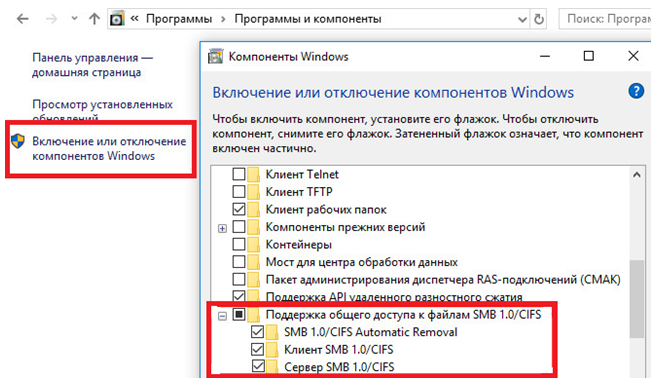Screen dimensions: 657x385
Task: Enable the Клиент Telnet checkbox
Action: point(239,174)
